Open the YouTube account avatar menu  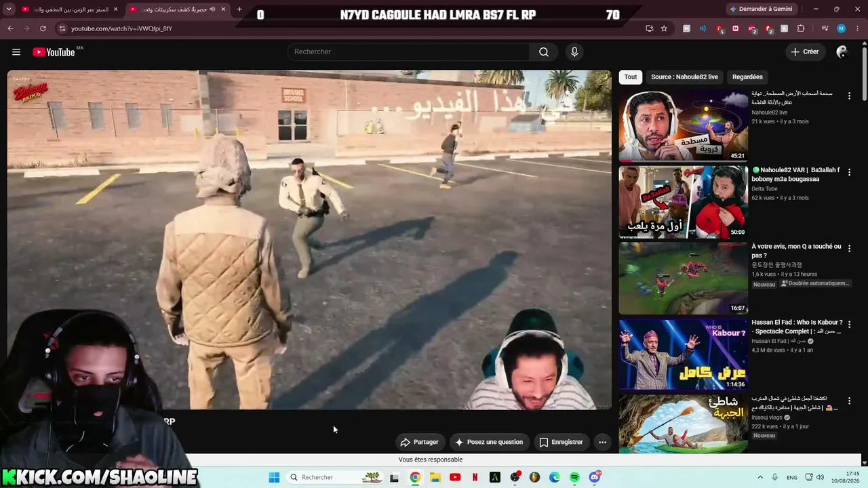coord(842,52)
